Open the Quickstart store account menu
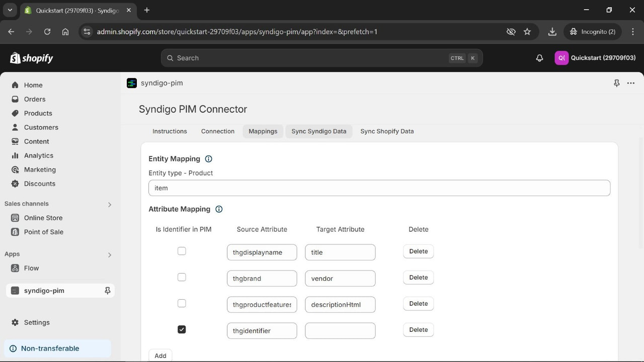 (596, 58)
